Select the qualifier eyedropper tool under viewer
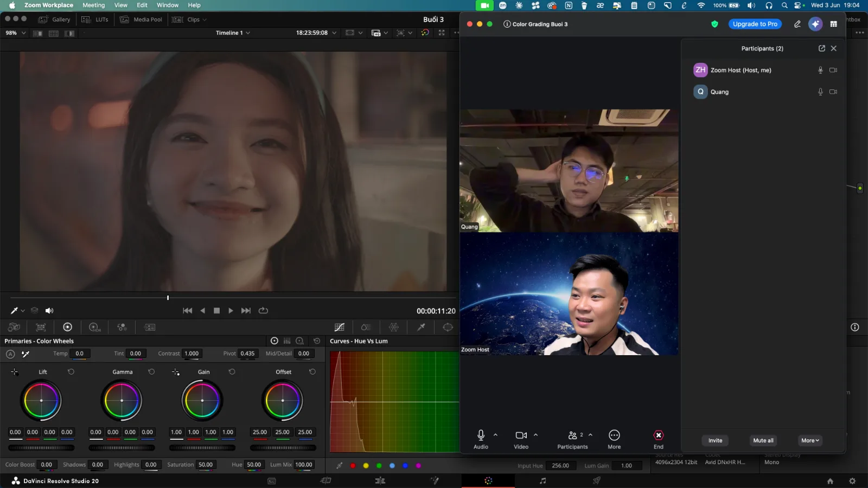Image resolution: width=868 pixels, height=488 pixels. (x=14, y=311)
